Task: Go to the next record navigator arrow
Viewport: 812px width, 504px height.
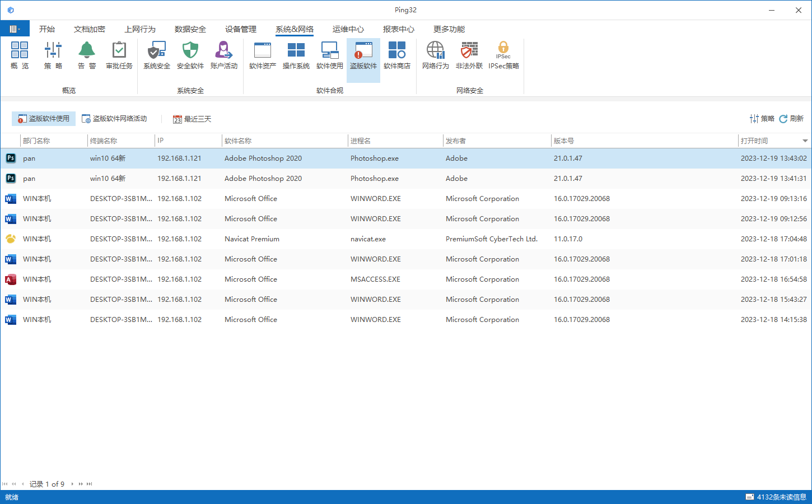Action: point(72,484)
